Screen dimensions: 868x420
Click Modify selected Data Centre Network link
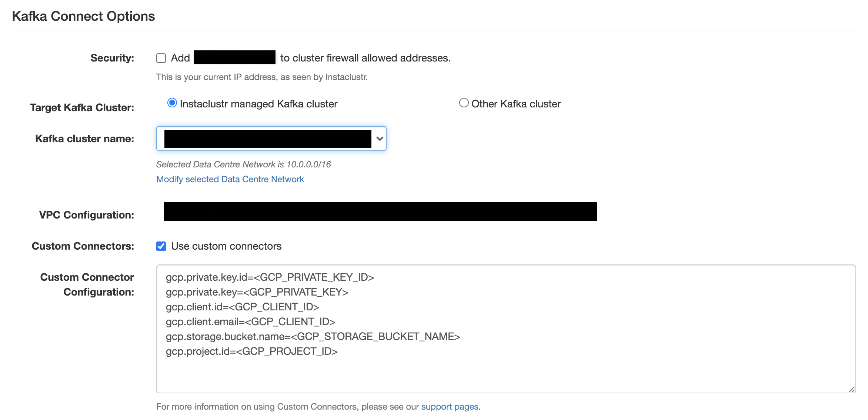230,179
